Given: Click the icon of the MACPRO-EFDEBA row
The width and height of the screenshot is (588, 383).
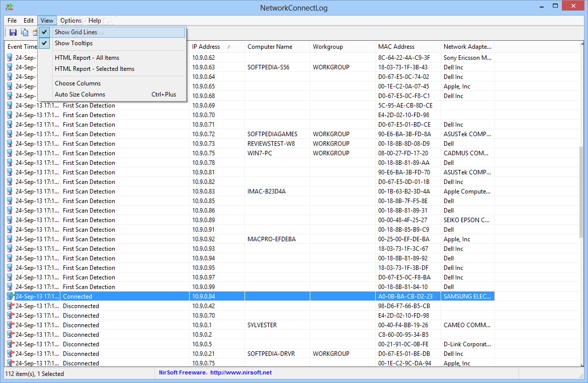Looking at the screenshot, I should point(10,239).
